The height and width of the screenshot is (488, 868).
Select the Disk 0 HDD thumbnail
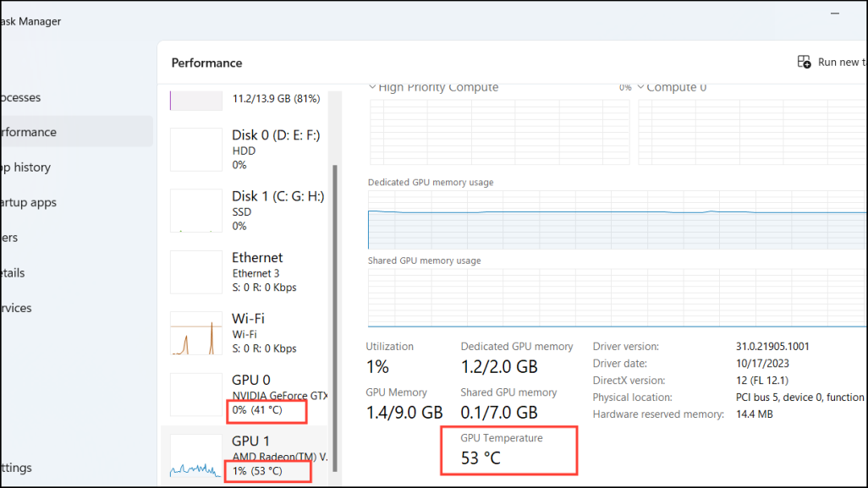[195, 150]
